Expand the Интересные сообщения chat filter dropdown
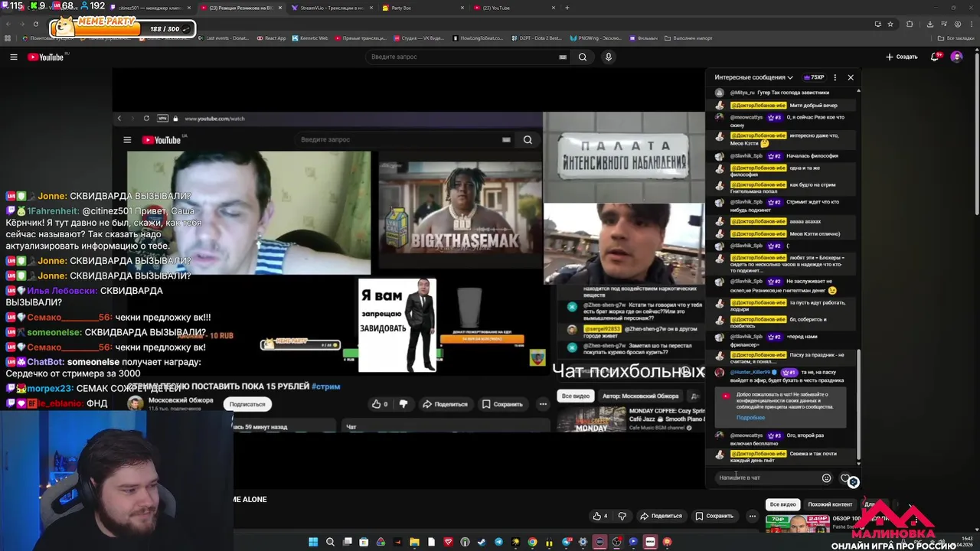The height and width of the screenshot is (551, 980). 753,77
